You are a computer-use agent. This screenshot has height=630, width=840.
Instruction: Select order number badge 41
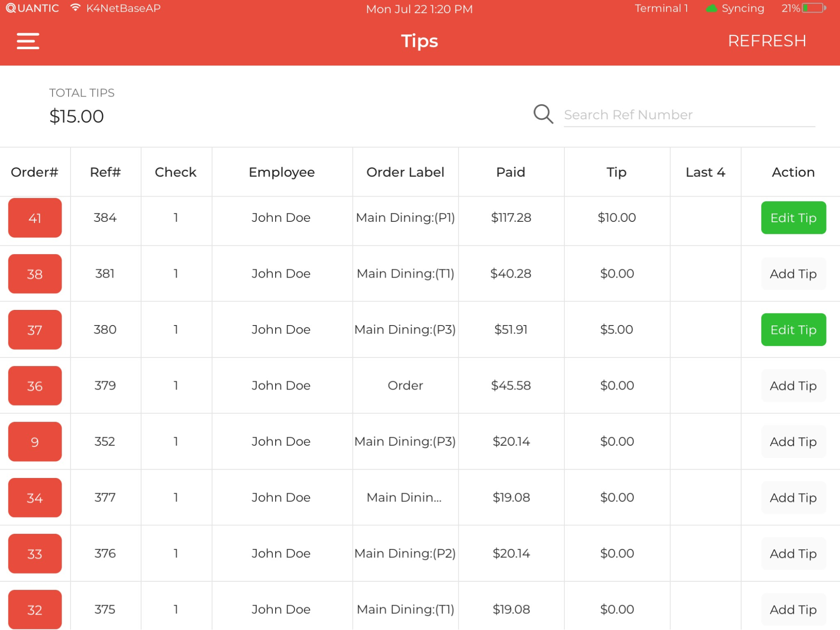point(35,218)
